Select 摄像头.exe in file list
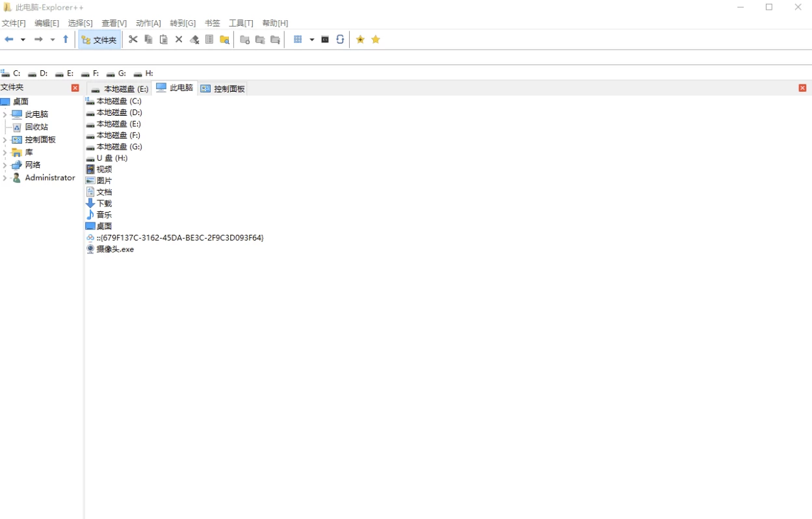Screen dimensions: 812x519 tap(114, 249)
